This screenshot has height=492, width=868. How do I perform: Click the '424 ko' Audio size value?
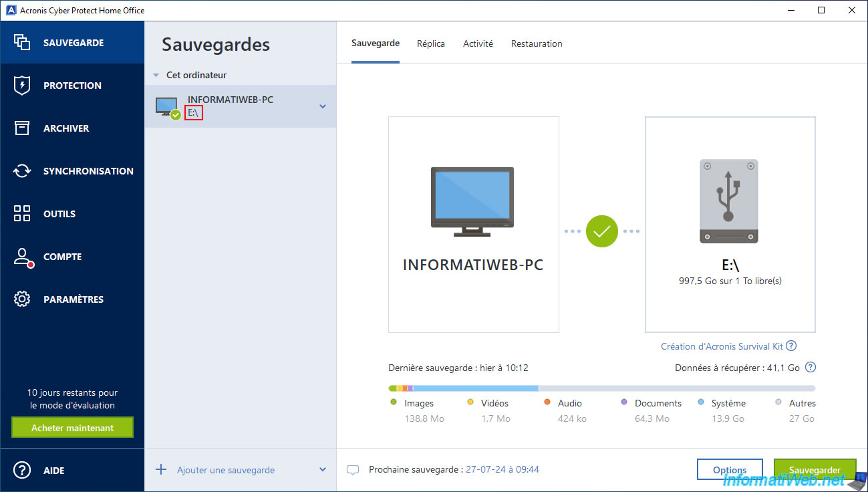(572, 418)
